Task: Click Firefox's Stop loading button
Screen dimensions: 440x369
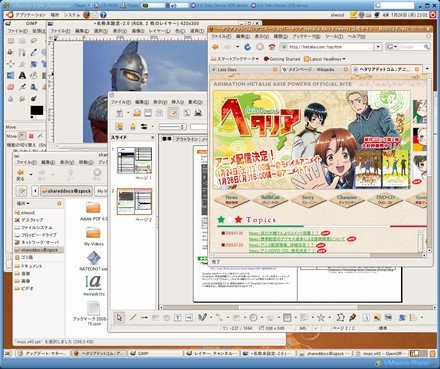Action: (260, 47)
